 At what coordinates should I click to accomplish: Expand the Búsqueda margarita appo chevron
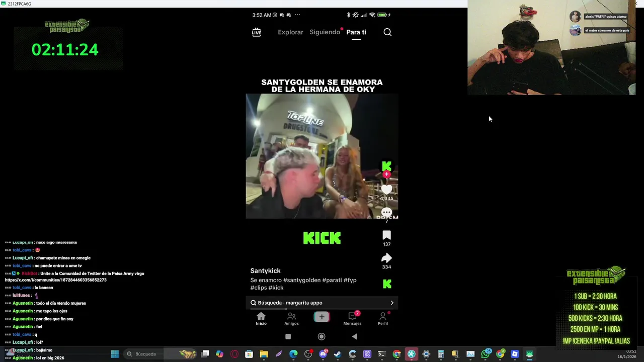[x=392, y=303]
